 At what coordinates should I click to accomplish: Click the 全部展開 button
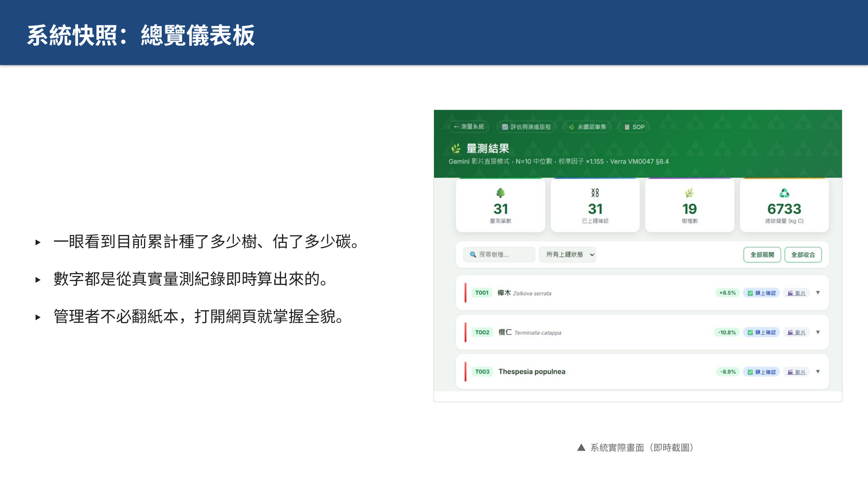(762, 255)
